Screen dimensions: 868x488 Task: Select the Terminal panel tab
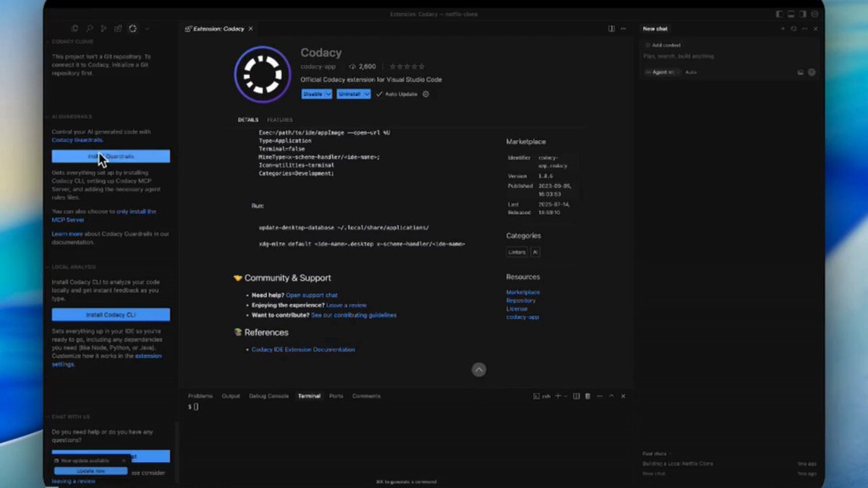pyautogui.click(x=309, y=396)
